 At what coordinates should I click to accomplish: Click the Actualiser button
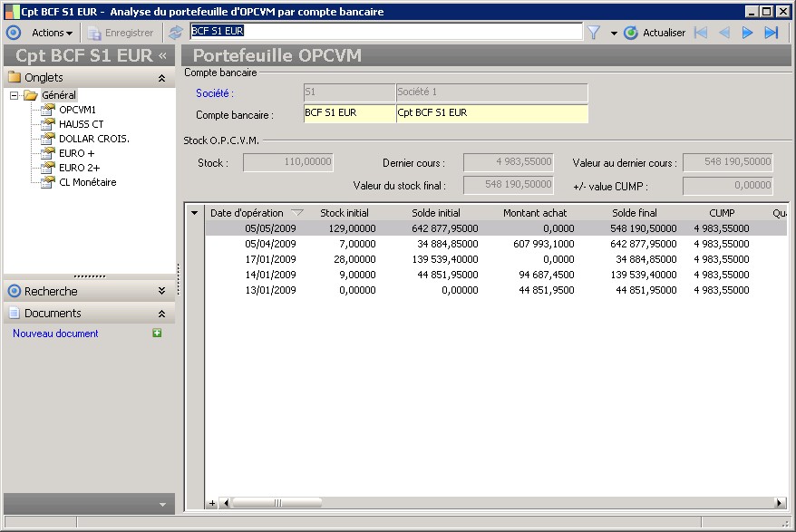click(655, 33)
